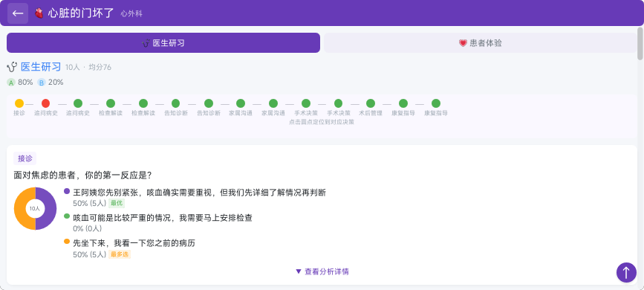
Task: Jump to top with the round arrow button
Action: click(x=626, y=272)
